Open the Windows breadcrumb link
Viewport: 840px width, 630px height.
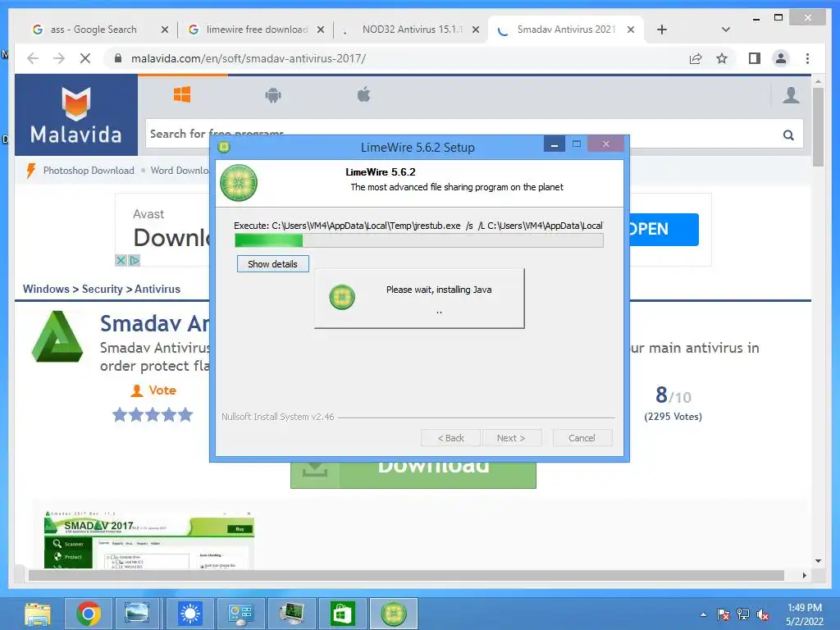pyautogui.click(x=46, y=290)
